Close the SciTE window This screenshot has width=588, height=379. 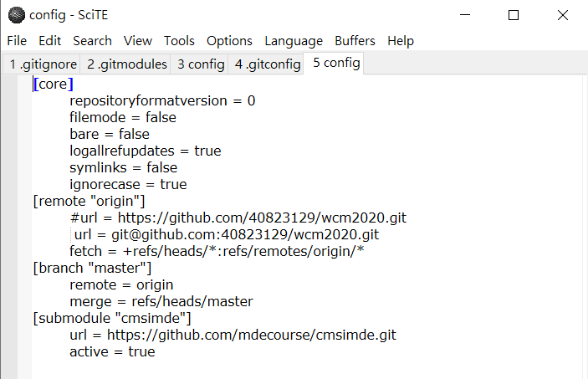(x=563, y=15)
